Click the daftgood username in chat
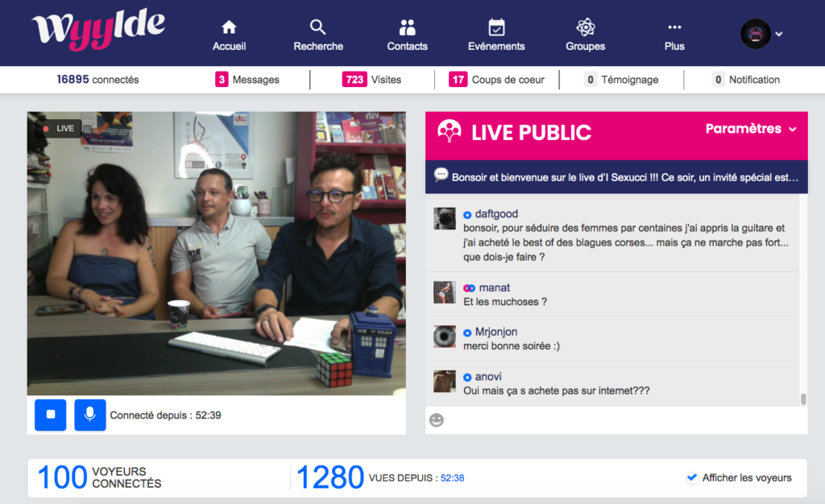Screen dimensions: 825x504 [x=496, y=214]
